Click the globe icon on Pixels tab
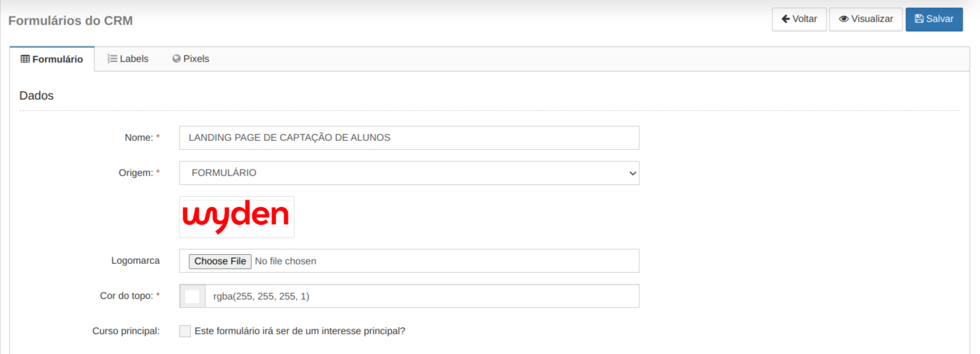The width and height of the screenshot is (980, 354). coord(177,59)
